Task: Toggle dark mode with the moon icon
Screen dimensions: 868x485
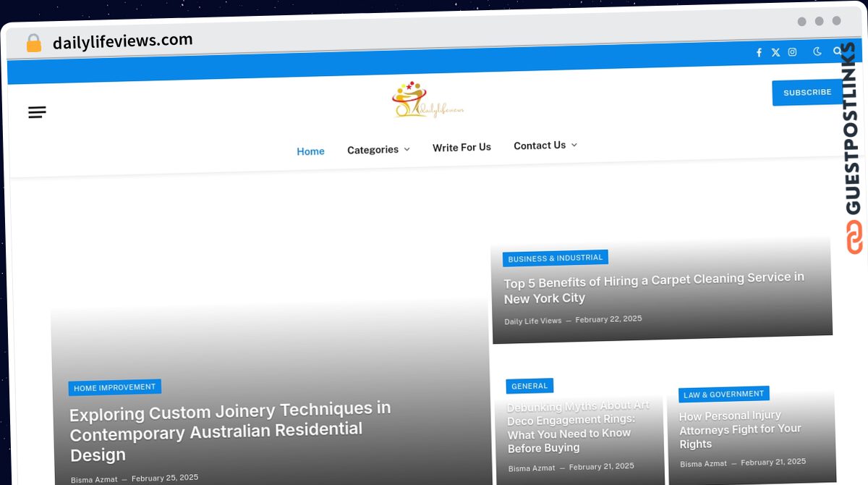Action: pos(817,51)
